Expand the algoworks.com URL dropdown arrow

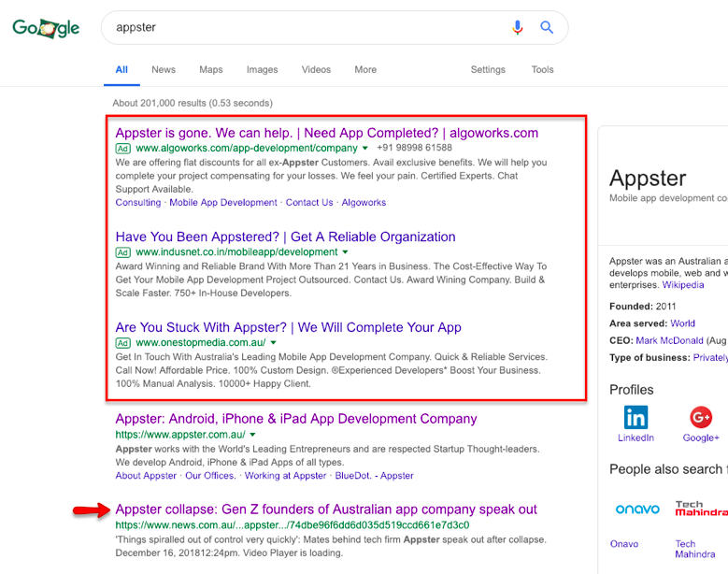(x=364, y=148)
